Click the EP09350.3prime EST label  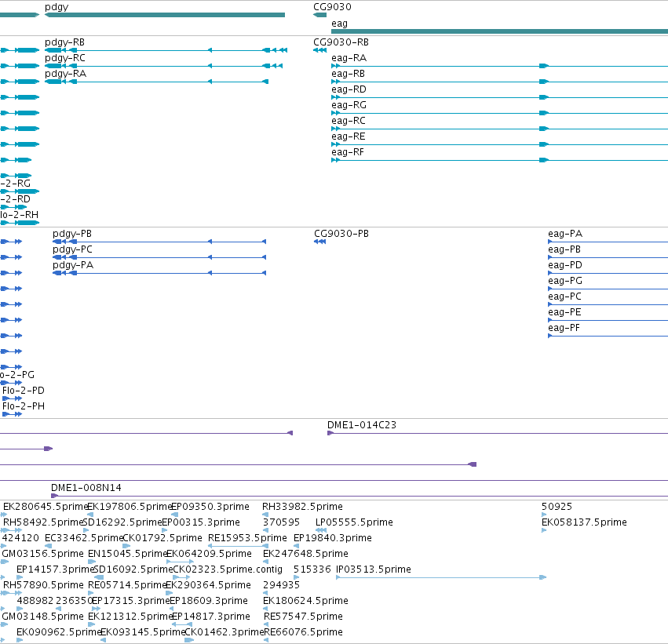click(210, 507)
